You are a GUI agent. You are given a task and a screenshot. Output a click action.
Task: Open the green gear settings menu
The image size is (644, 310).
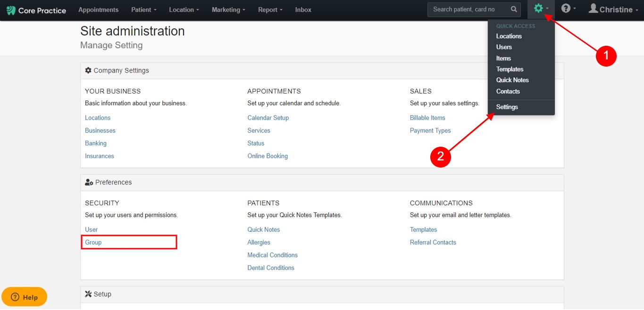pyautogui.click(x=541, y=9)
